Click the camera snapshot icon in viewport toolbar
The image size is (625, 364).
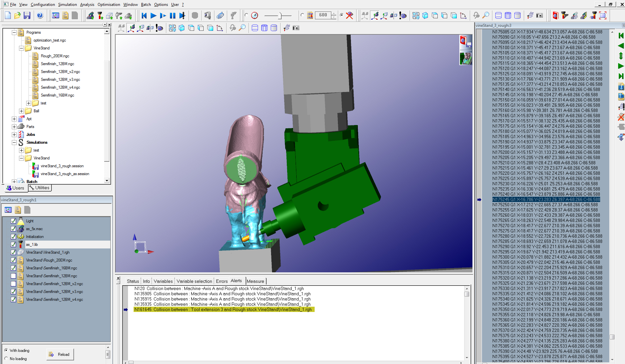tap(296, 28)
